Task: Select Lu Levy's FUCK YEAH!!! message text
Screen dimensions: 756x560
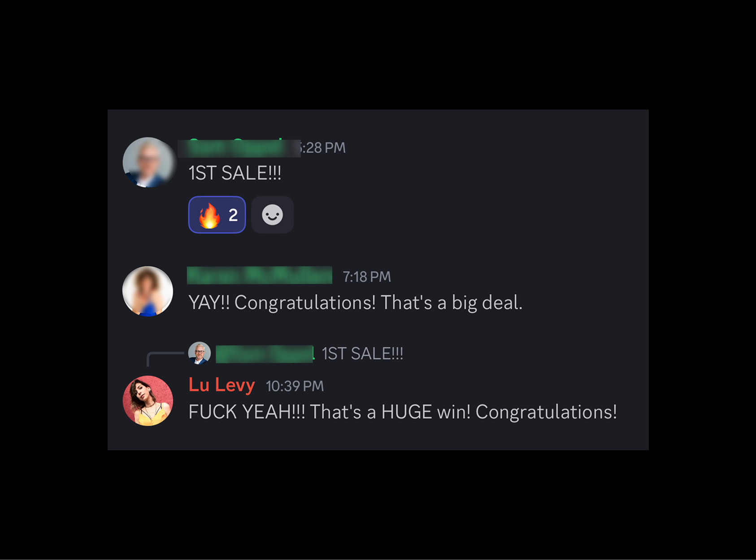Action: tap(403, 412)
